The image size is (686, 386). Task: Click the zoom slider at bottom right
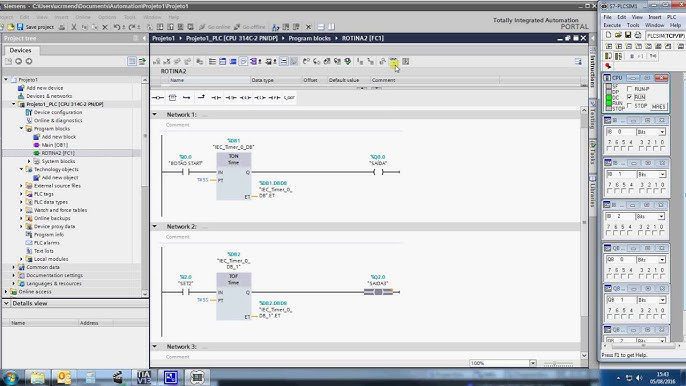coord(558,363)
